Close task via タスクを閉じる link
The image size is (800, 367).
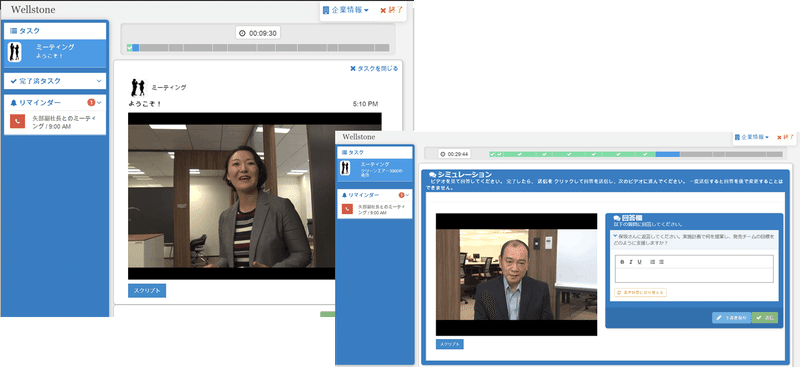[374, 68]
